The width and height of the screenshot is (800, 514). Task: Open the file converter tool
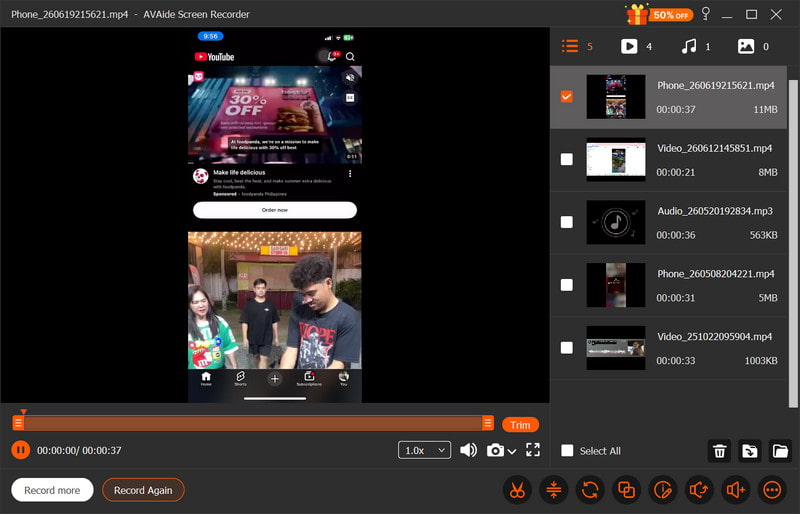pos(590,491)
